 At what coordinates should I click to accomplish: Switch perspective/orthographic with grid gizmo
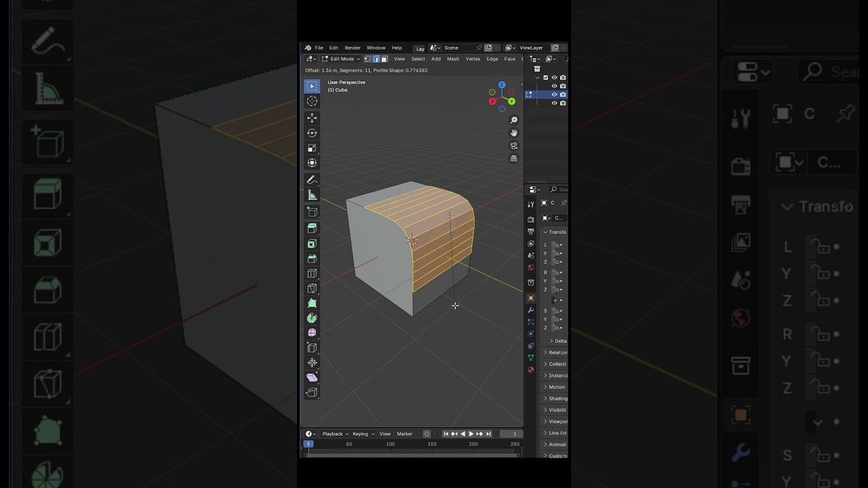(514, 159)
